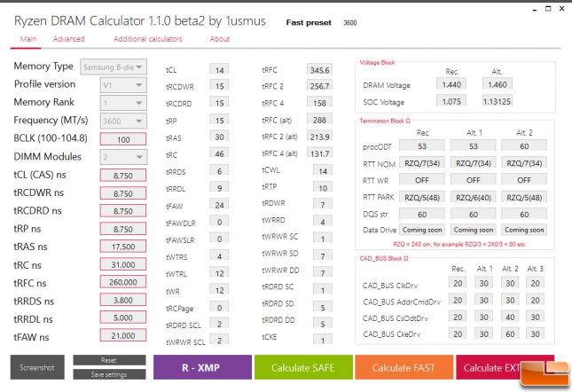Select the tRC value 46
Viewport: 572px width, 392px height.
click(219, 154)
